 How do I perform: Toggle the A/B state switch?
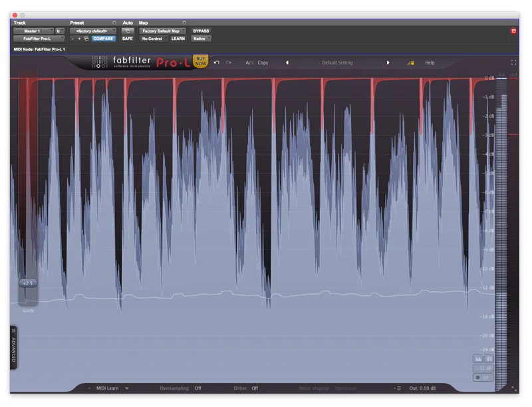[x=249, y=63]
